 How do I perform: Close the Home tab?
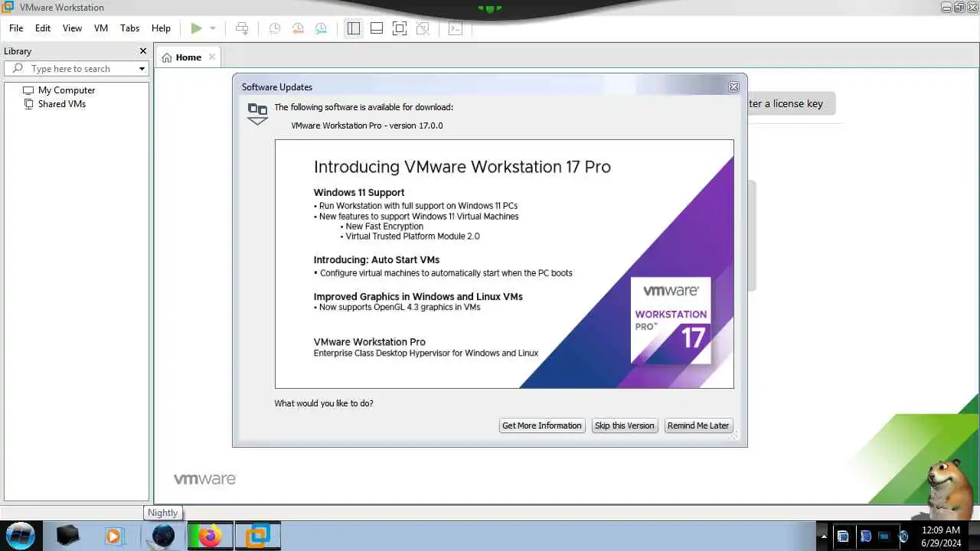pyautogui.click(x=212, y=57)
